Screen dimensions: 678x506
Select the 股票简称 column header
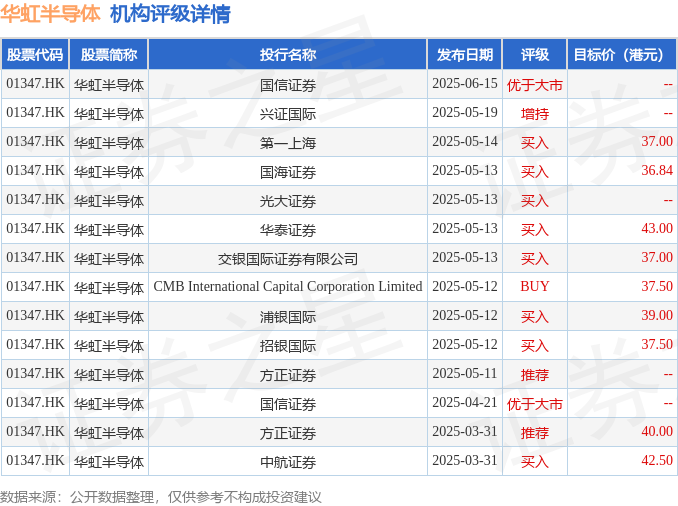click(109, 54)
